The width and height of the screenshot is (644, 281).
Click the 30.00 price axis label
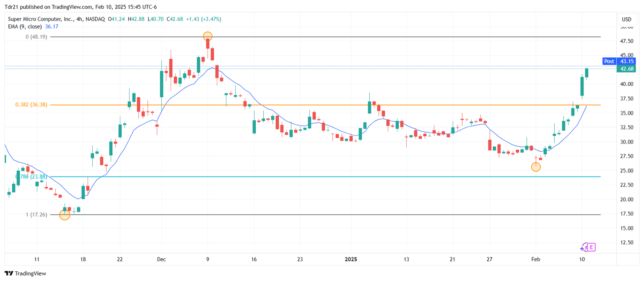tap(627, 142)
